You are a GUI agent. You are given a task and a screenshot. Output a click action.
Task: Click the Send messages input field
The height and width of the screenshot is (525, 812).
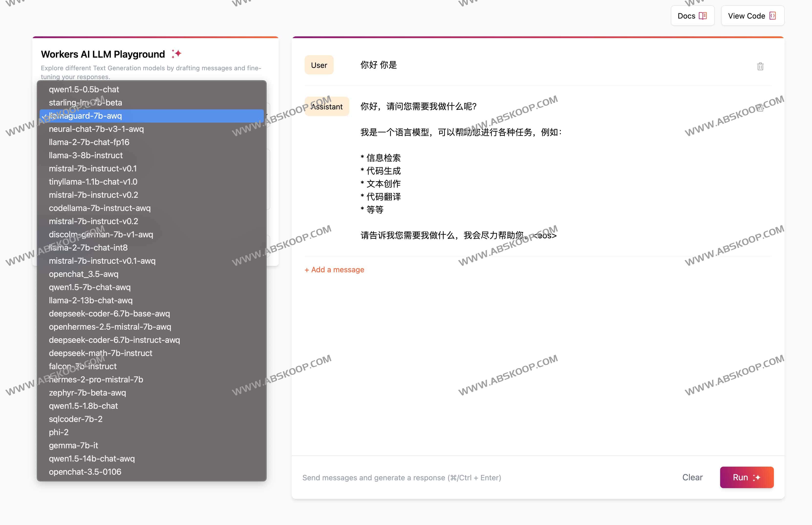click(x=402, y=477)
